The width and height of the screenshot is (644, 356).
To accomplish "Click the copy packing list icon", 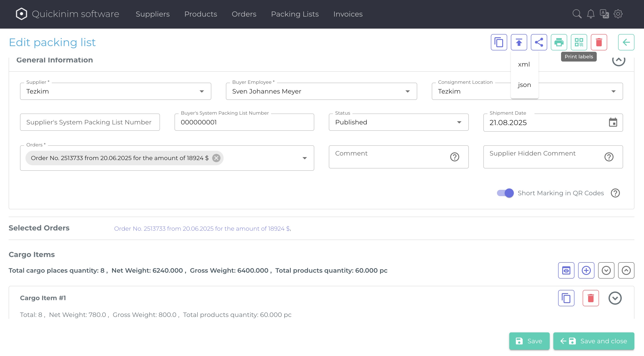I will [499, 42].
